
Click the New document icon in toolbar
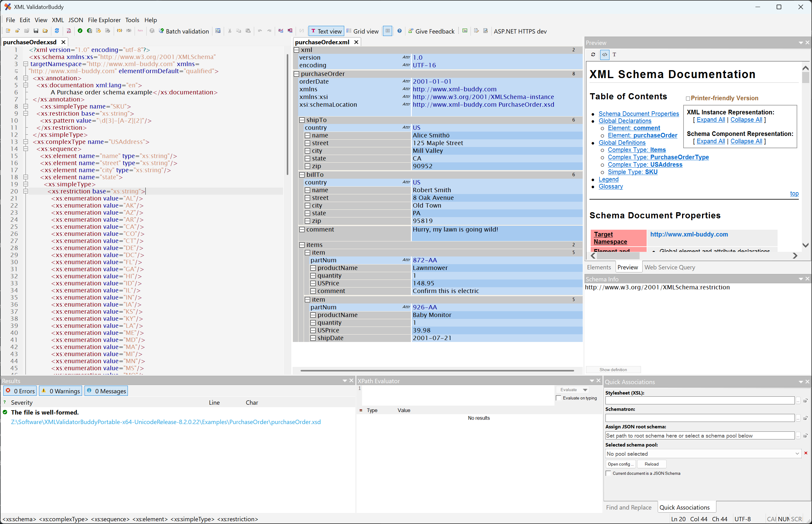(x=8, y=31)
